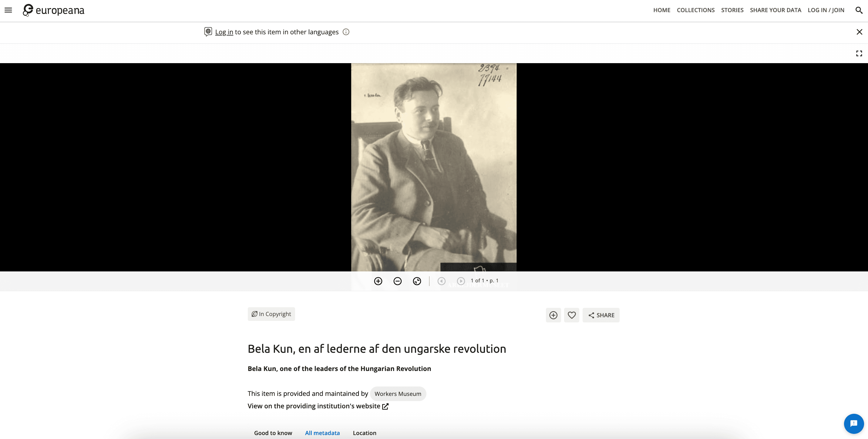Share this item
This screenshot has width=868, height=439.
(x=601, y=315)
